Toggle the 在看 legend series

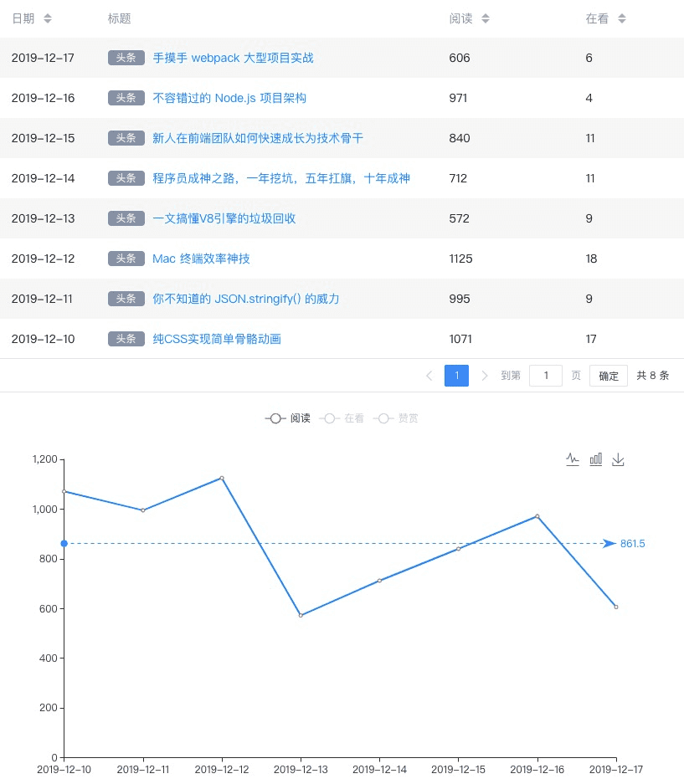(x=342, y=418)
